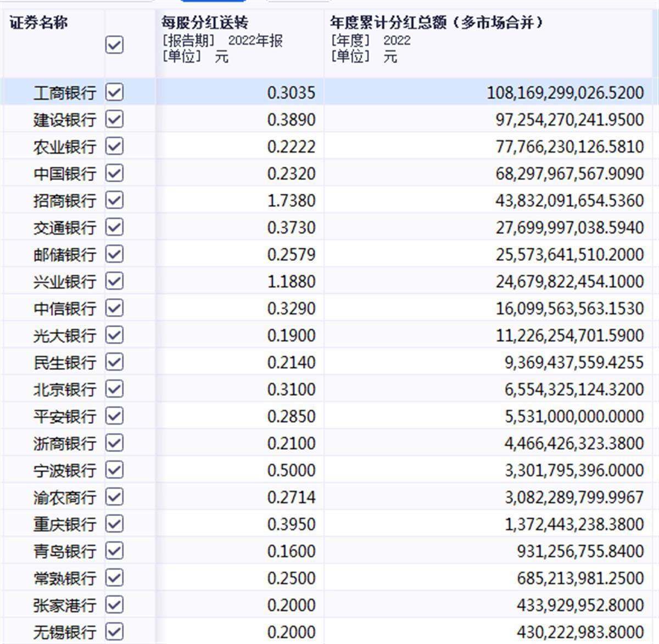Image resolution: width=659 pixels, height=644 pixels.
Task: Click the 中信银行 row name
Action: [64, 309]
